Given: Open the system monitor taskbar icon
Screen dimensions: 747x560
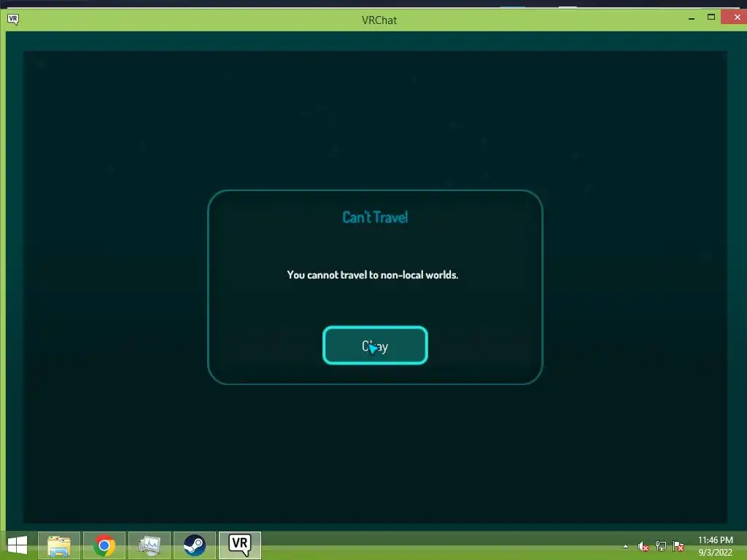Looking at the screenshot, I should point(150,545).
